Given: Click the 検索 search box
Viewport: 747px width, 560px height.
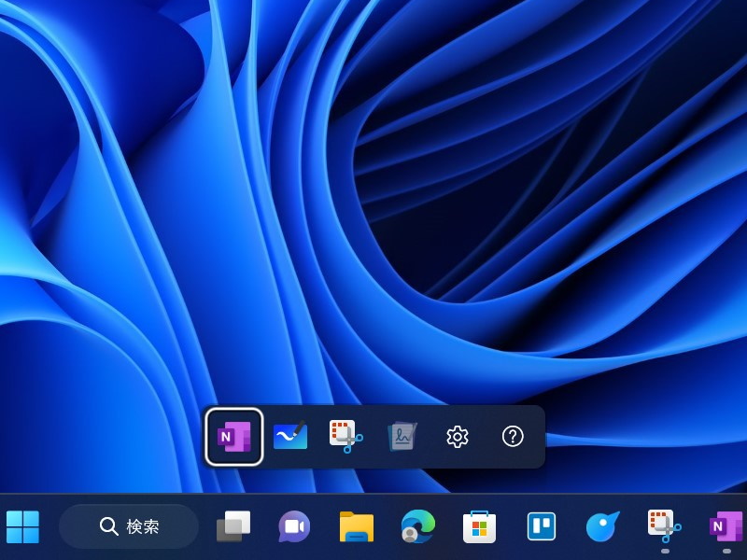Looking at the screenshot, I should pos(129,526).
